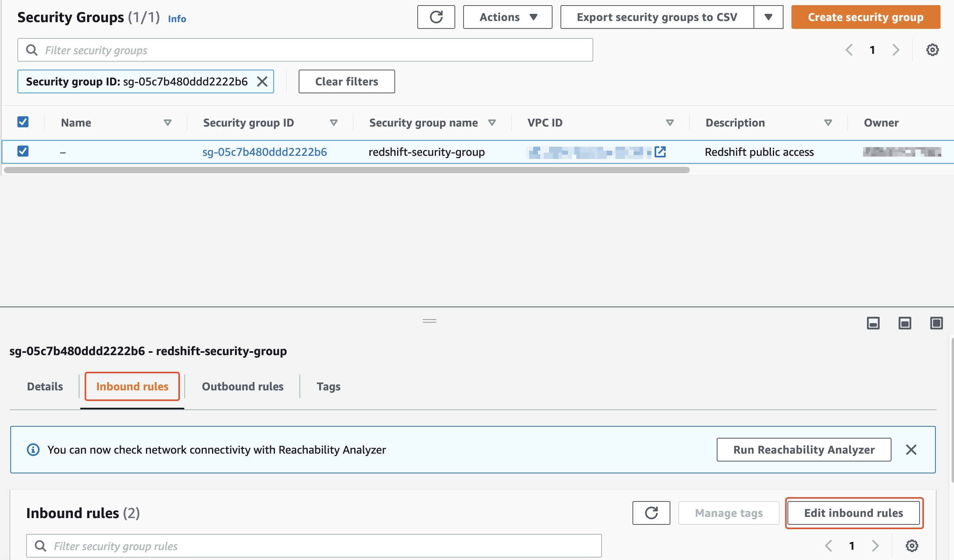Toggle the select-all header checkbox
The width and height of the screenshot is (954, 560).
pyautogui.click(x=23, y=122)
